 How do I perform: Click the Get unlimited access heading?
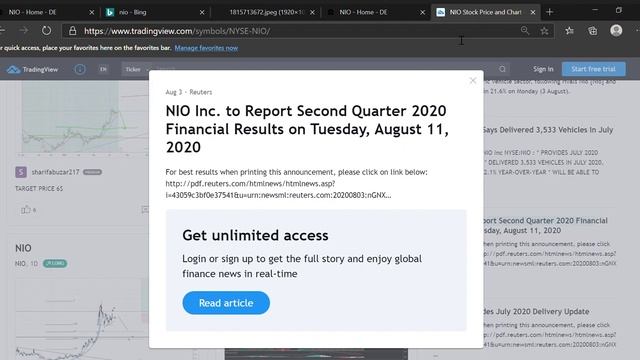(x=255, y=236)
